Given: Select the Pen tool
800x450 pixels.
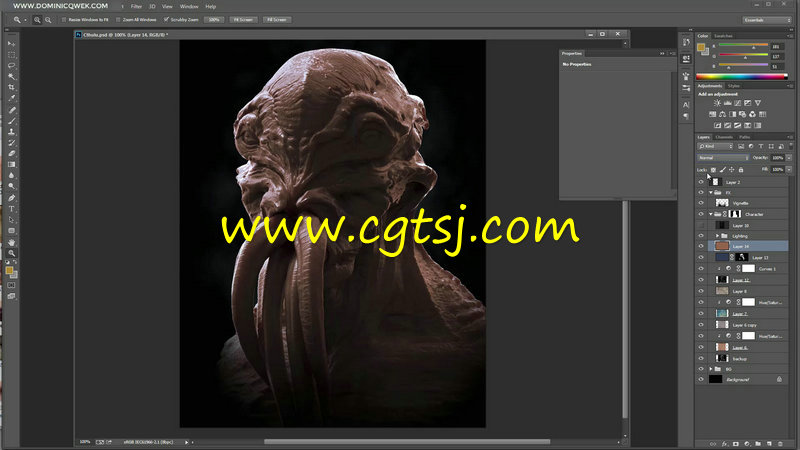Looking at the screenshot, I should tap(11, 198).
